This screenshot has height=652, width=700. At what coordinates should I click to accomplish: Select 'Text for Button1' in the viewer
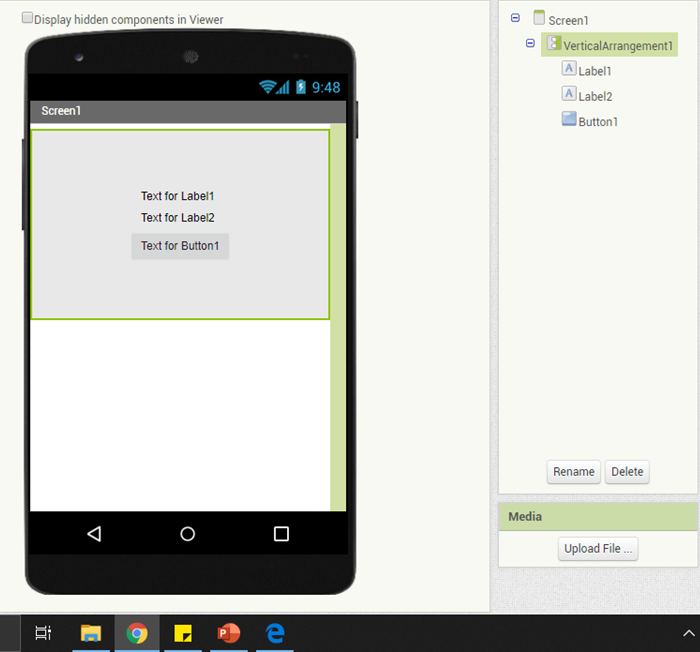tap(180, 246)
